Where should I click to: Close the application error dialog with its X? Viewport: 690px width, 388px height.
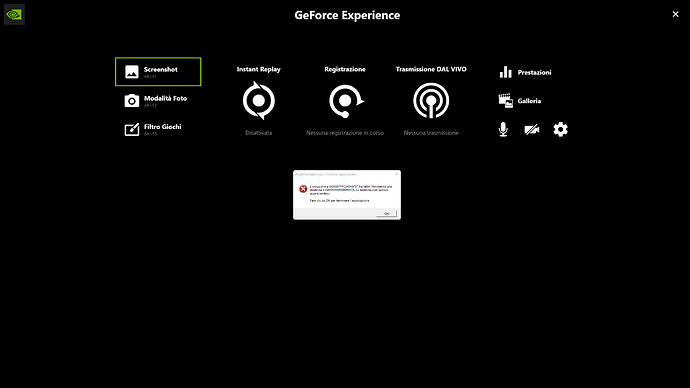pyautogui.click(x=396, y=174)
